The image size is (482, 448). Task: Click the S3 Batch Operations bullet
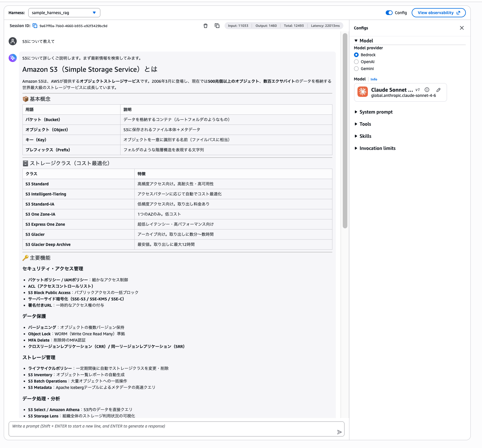pos(78,381)
